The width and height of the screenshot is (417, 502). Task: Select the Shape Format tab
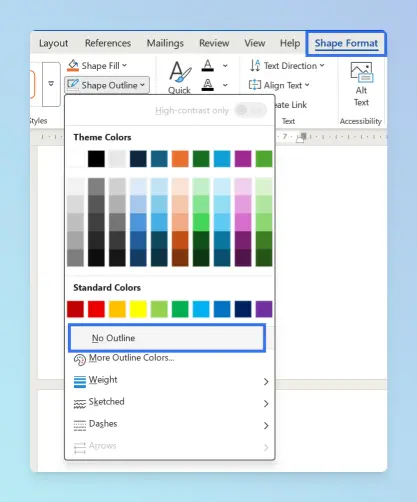(x=346, y=43)
